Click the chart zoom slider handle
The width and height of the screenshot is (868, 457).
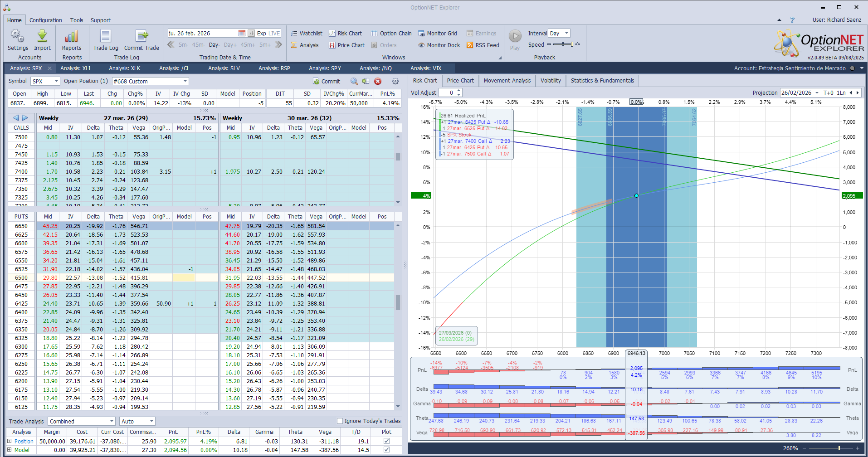tap(839, 448)
